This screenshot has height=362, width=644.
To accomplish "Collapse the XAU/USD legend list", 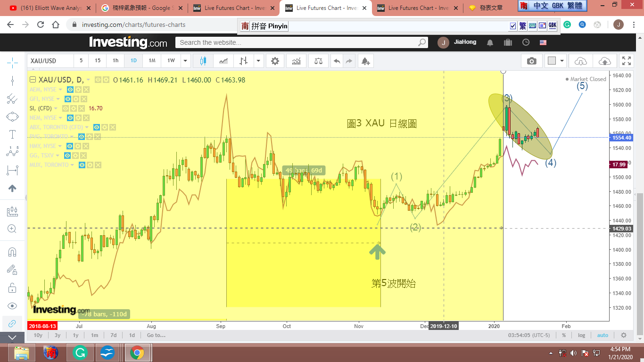I will (33, 80).
